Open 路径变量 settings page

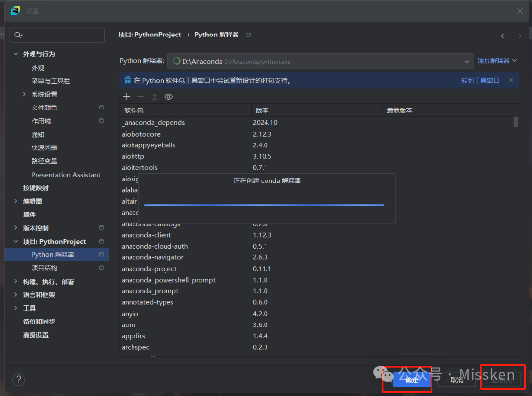coord(44,161)
